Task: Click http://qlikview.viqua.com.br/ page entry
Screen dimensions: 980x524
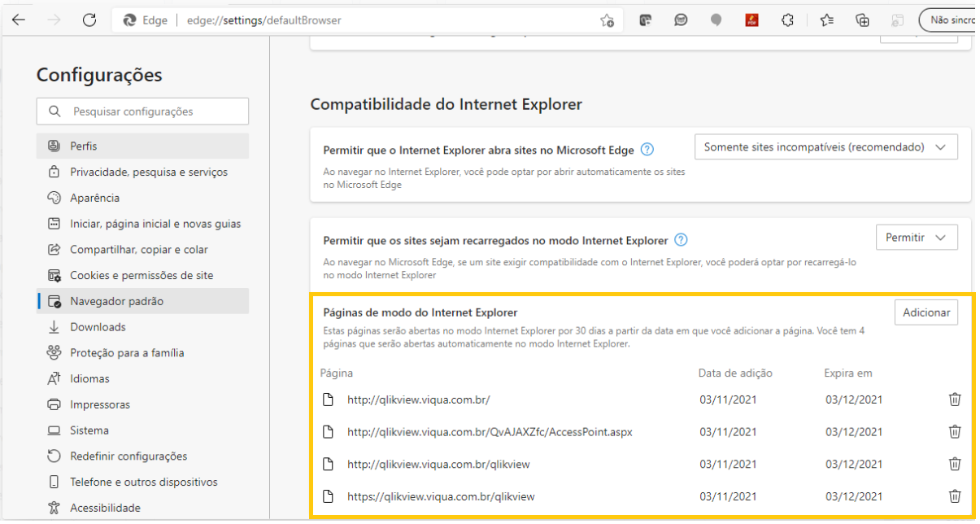Action: click(418, 400)
